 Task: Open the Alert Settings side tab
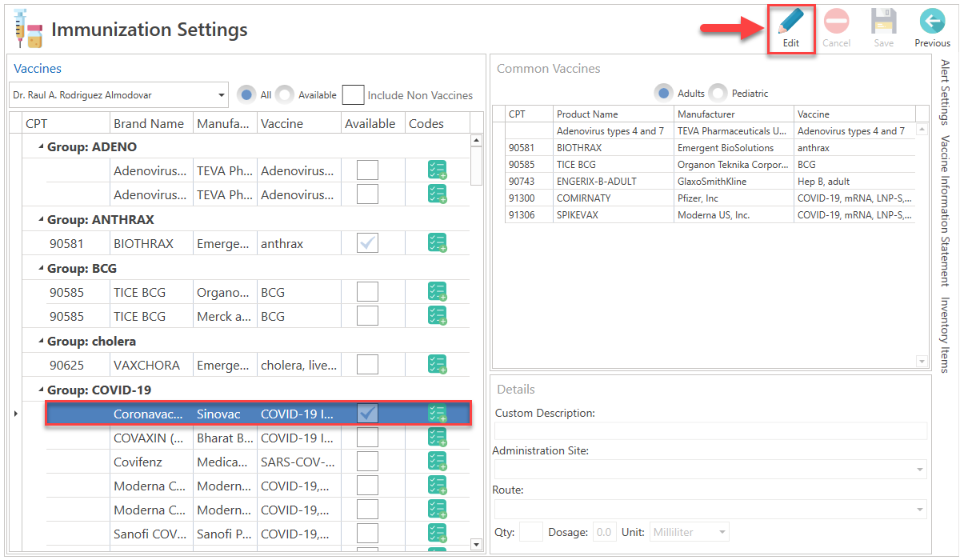[945, 92]
